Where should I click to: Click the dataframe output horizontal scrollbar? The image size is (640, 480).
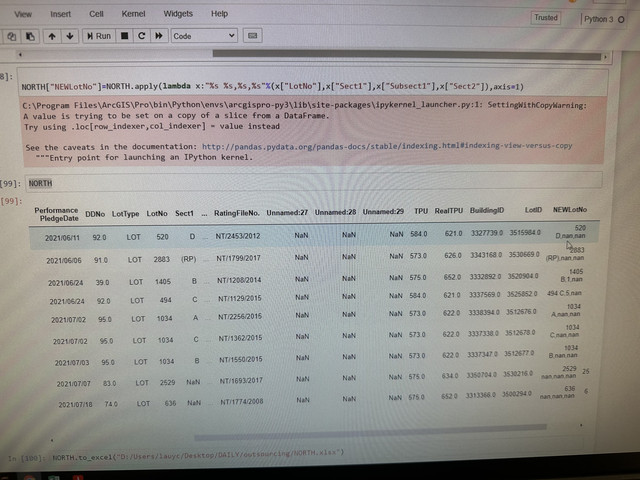click(x=370, y=432)
